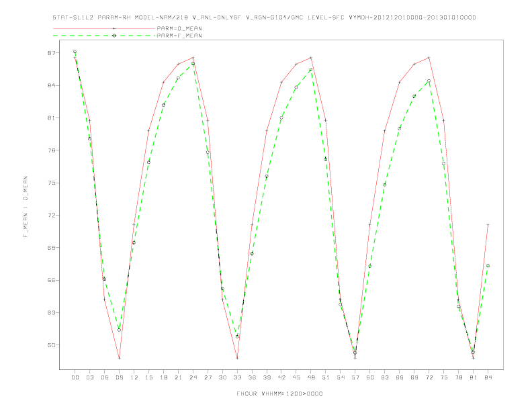Click y-axis tick label 81
532x411 pixels.
point(52,118)
